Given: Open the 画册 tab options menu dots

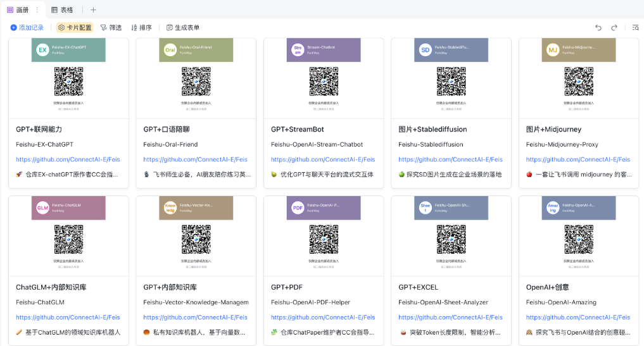Looking at the screenshot, I should (37, 10).
